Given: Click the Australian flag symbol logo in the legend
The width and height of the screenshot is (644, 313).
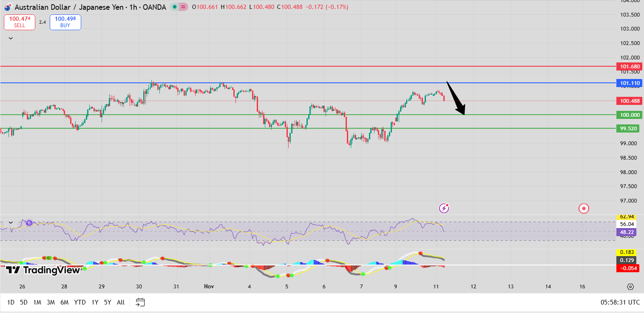Looking at the screenshot, I should [6, 7].
